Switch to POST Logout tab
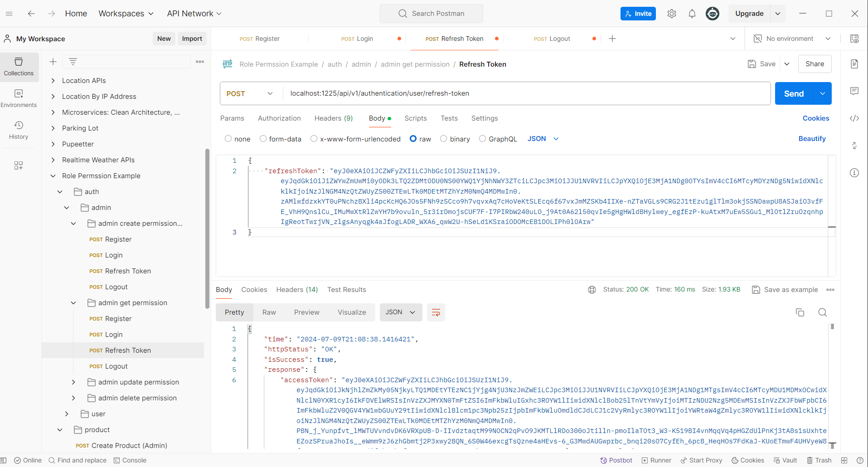The image size is (868, 467). (x=552, y=39)
